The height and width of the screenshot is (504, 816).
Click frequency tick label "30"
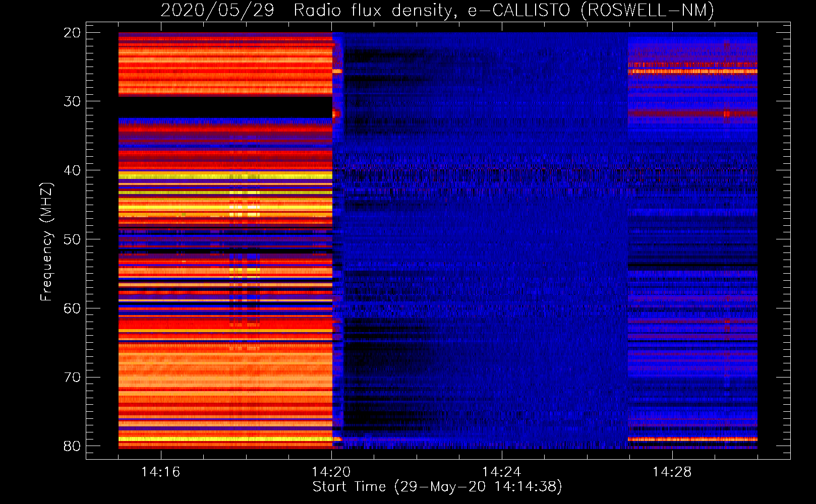click(72, 101)
